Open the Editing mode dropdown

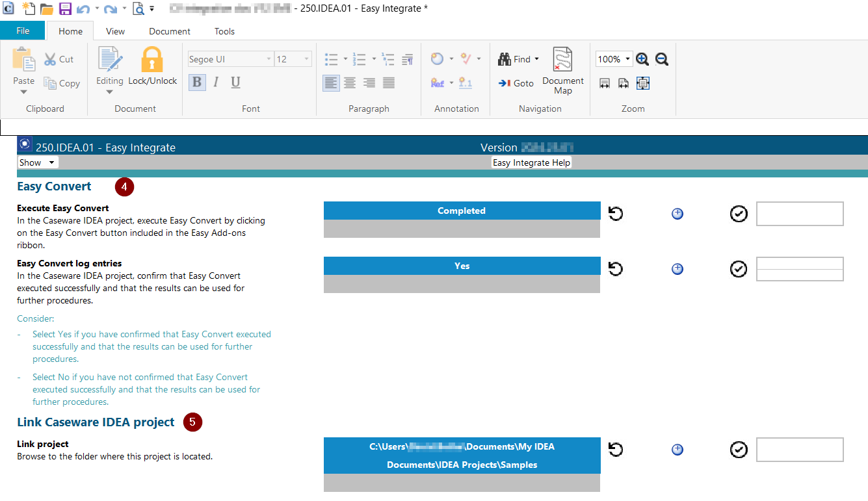tap(109, 85)
